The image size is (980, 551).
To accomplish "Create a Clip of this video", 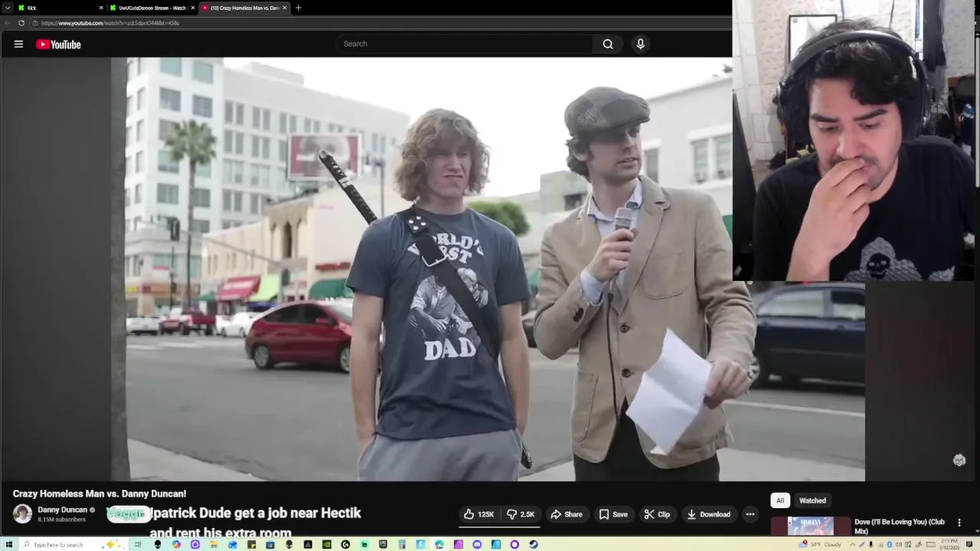I will 657,514.
